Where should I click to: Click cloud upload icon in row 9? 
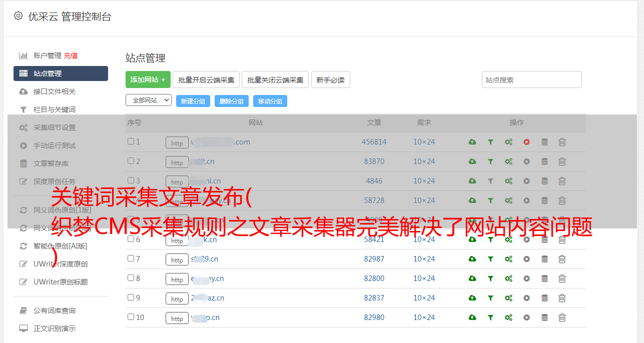tap(472, 298)
